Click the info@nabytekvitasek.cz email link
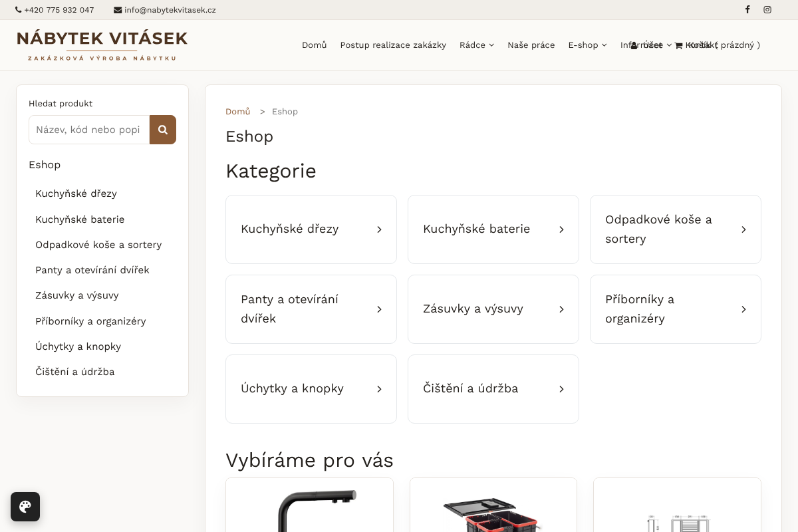This screenshot has width=798, height=532. tap(165, 10)
